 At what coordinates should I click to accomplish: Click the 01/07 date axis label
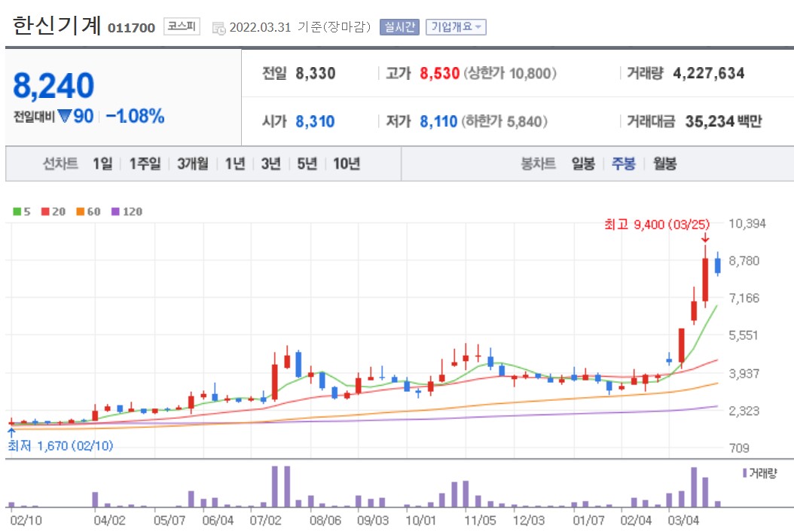coord(588,521)
